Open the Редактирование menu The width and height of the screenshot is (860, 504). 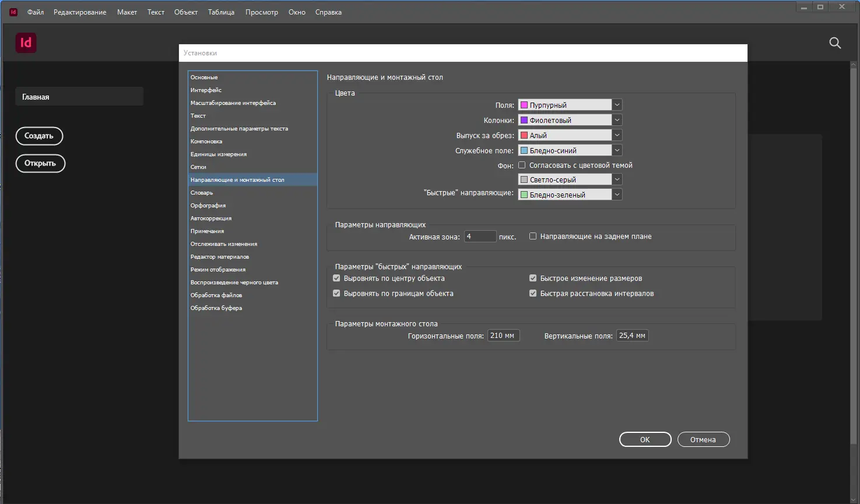coord(80,12)
